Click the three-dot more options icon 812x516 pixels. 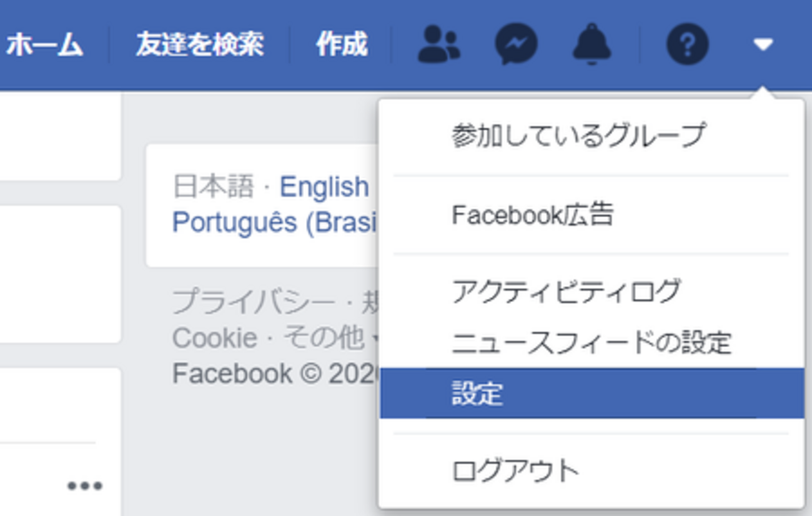click(x=85, y=486)
